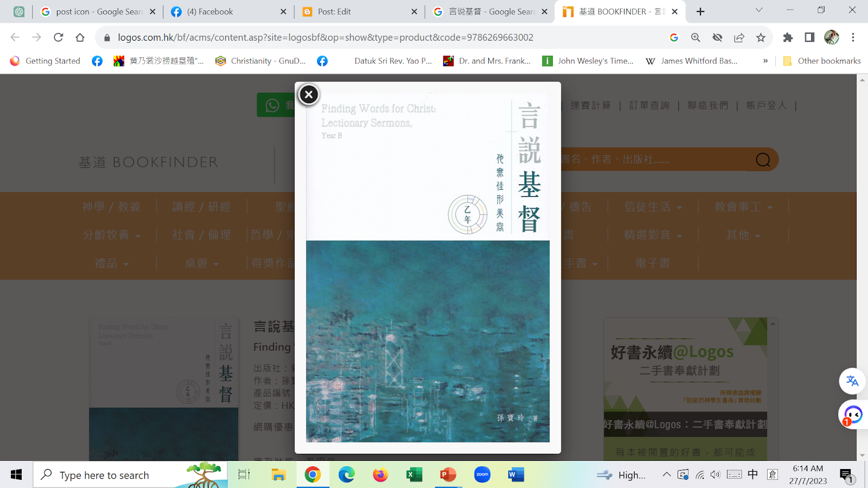868x488 pixels.
Task: Bookmark this page with star icon
Action: point(761,37)
